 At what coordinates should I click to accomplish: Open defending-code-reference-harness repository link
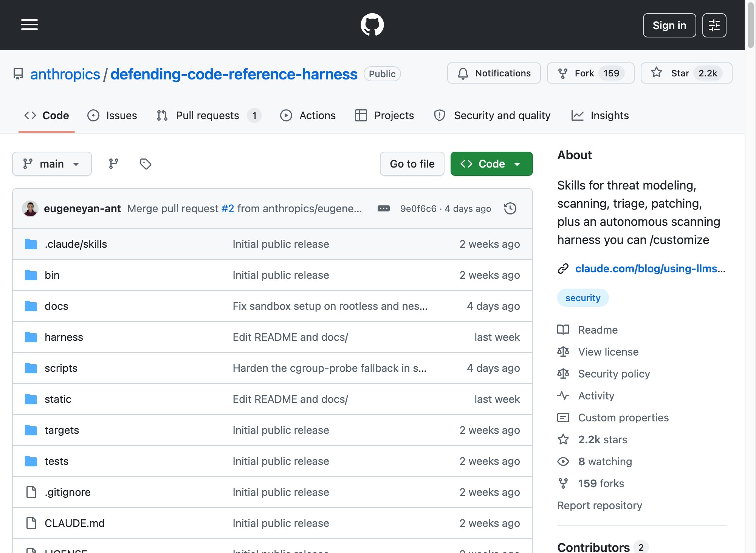[234, 74]
